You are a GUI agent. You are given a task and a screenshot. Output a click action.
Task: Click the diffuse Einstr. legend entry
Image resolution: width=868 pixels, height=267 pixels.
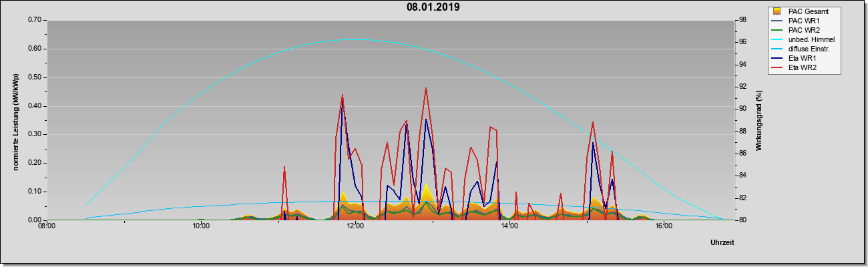pos(803,49)
